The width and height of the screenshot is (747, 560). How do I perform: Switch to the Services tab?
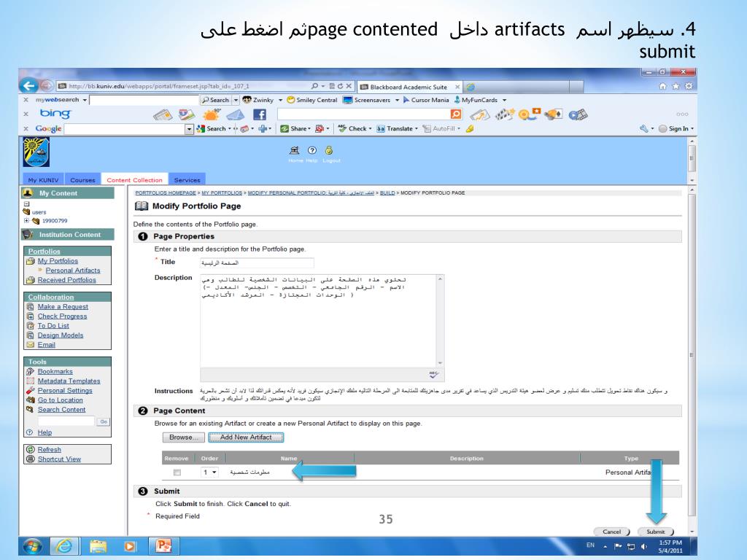pyautogui.click(x=187, y=180)
